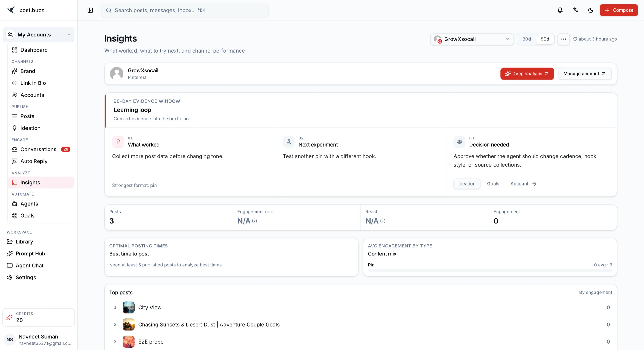Click the 'about 3 hours ago' timestamp
Screen dimensions: 644x350
pyautogui.click(x=597, y=39)
